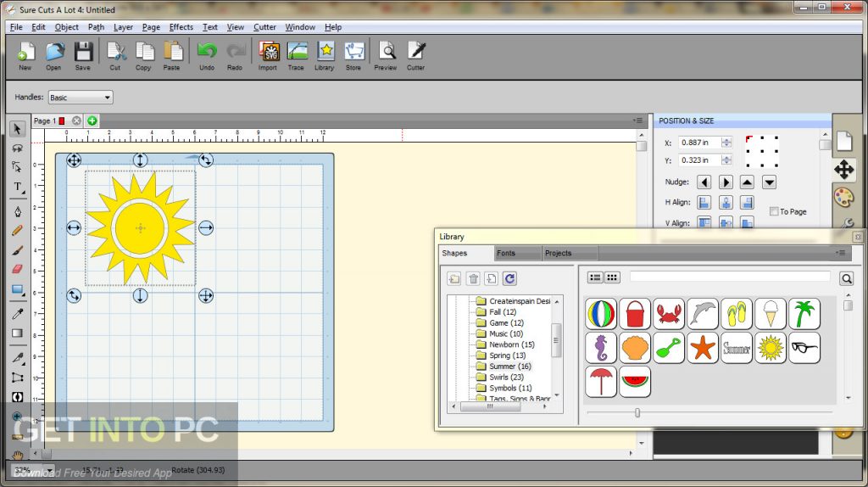The image size is (868, 487).
Task: Switch library to grid view
Action: pos(612,277)
